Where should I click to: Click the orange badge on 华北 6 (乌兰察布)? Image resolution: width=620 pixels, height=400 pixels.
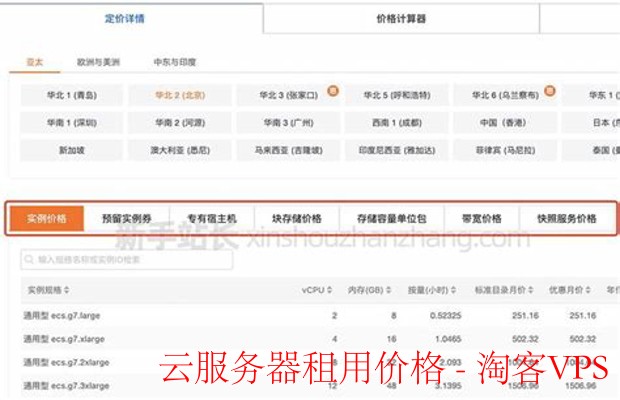pyautogui.click(x=550, y=91)
